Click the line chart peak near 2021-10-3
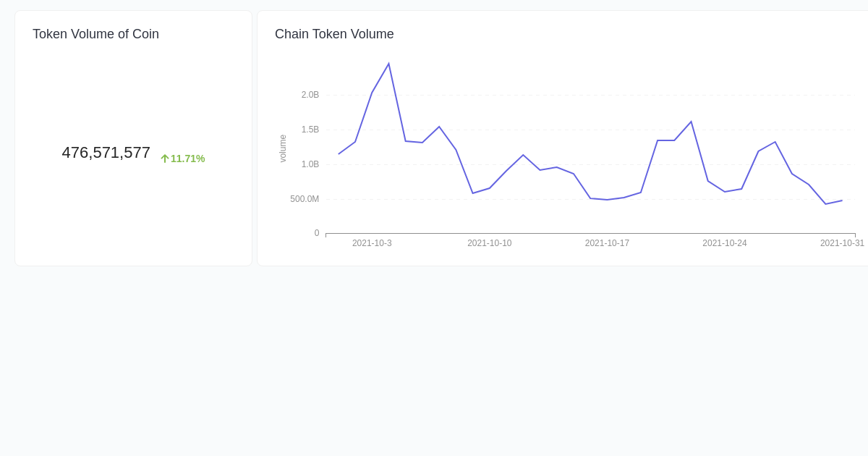Screen dimensions: 868x456 [388, 64]
